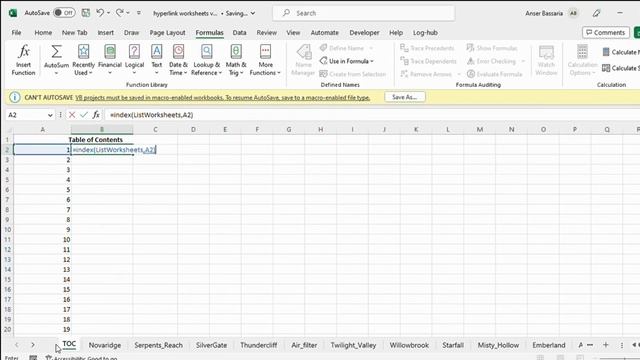
Task: Click the pen icon beside user avatar
Action: (x=596, y=13)
